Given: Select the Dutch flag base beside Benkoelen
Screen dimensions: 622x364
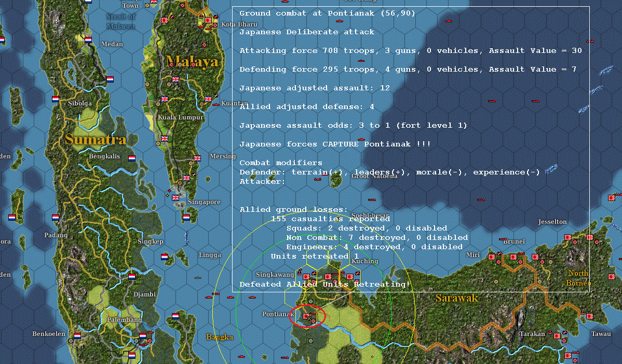Looking at the screenshot, I should click(77, 335).
